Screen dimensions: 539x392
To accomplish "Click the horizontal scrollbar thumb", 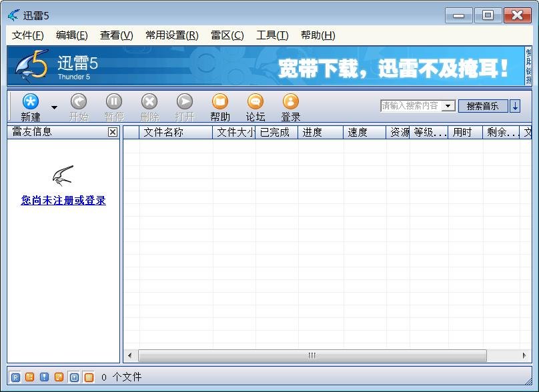I will click(x=312, y=355).
